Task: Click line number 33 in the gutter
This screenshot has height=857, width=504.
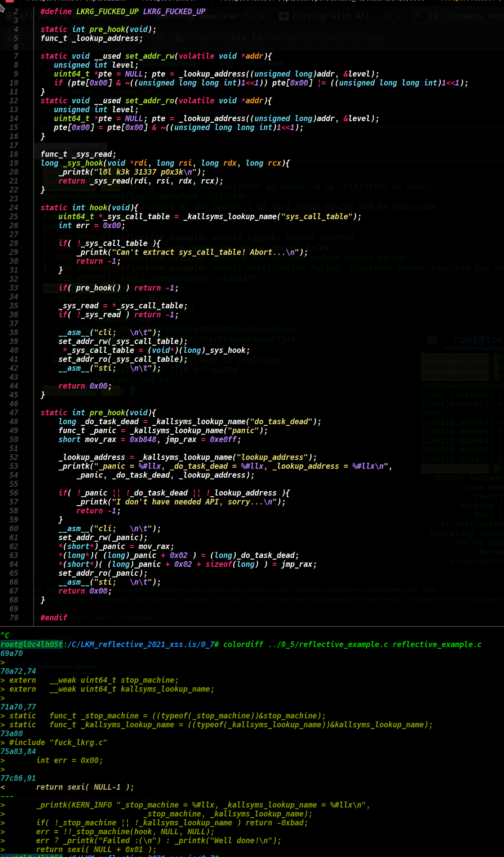Action: click(14, 288)
